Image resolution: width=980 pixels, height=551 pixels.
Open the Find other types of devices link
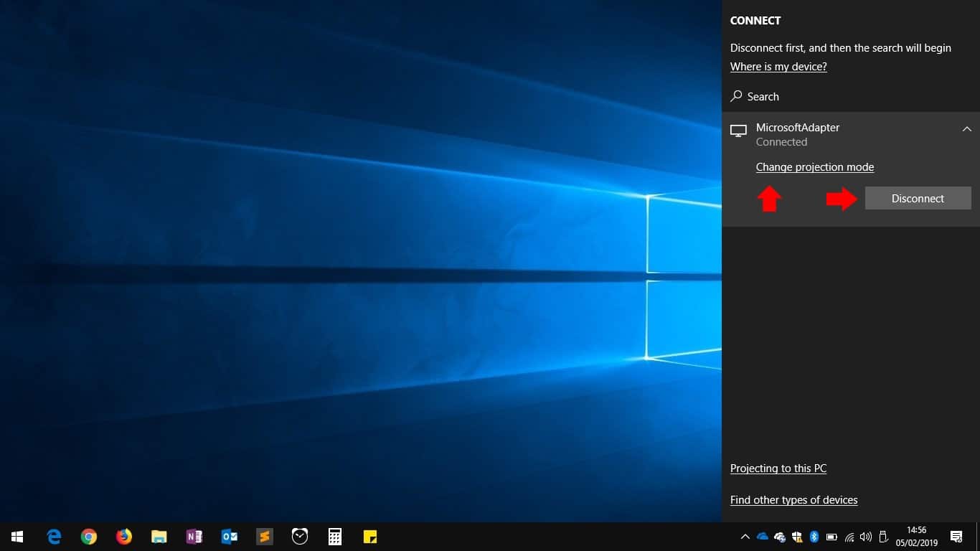[x=793, y=500]
